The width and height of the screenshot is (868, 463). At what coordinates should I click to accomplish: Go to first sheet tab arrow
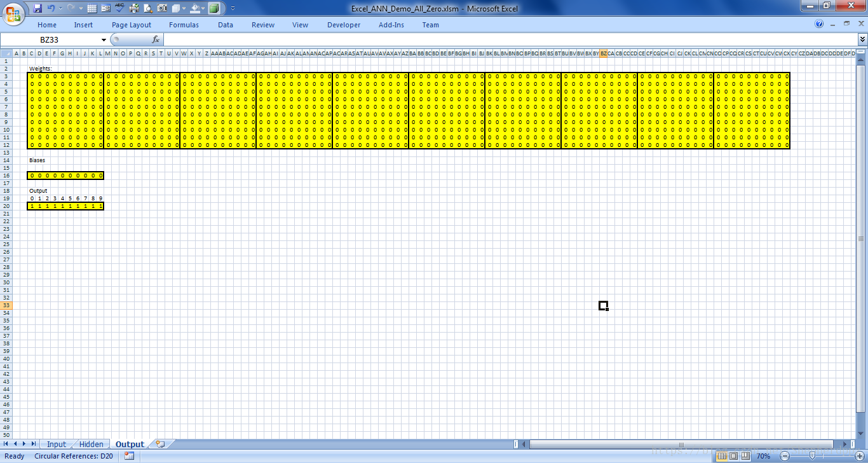coord(6,444)
